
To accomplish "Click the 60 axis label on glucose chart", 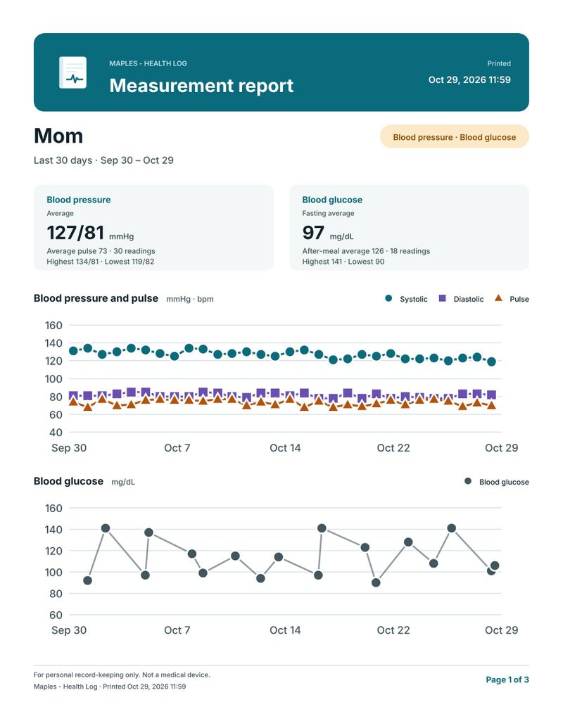I will click(56, 615).
